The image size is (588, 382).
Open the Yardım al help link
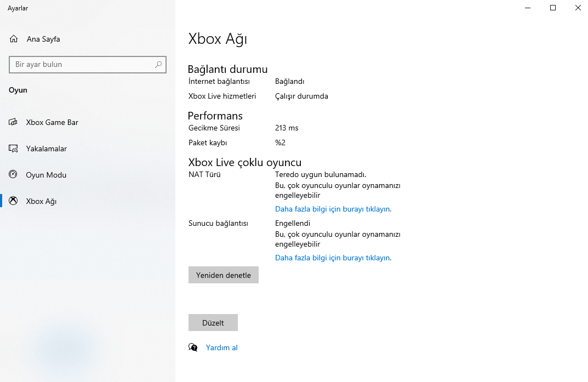(x=221, y=347)
